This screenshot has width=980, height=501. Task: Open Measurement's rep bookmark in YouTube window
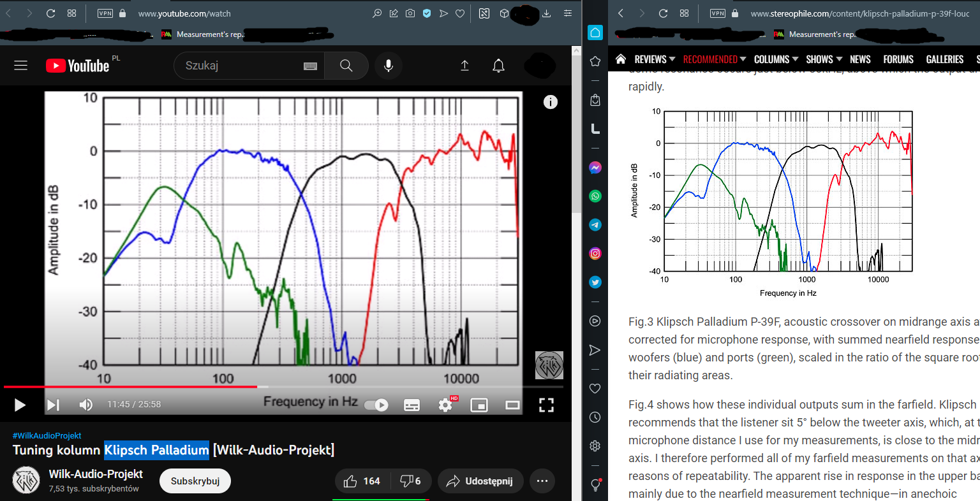[203, 34]
